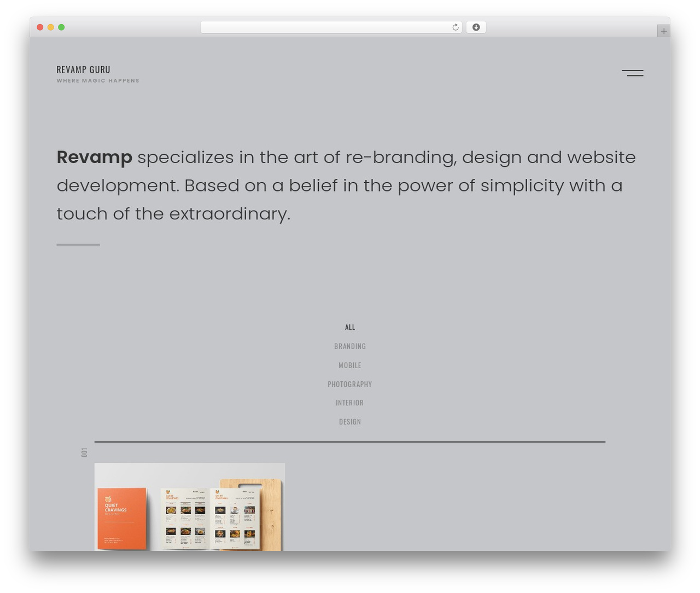
Task: Filter portfolio by DESIGN
Action: tap(350, 422)
